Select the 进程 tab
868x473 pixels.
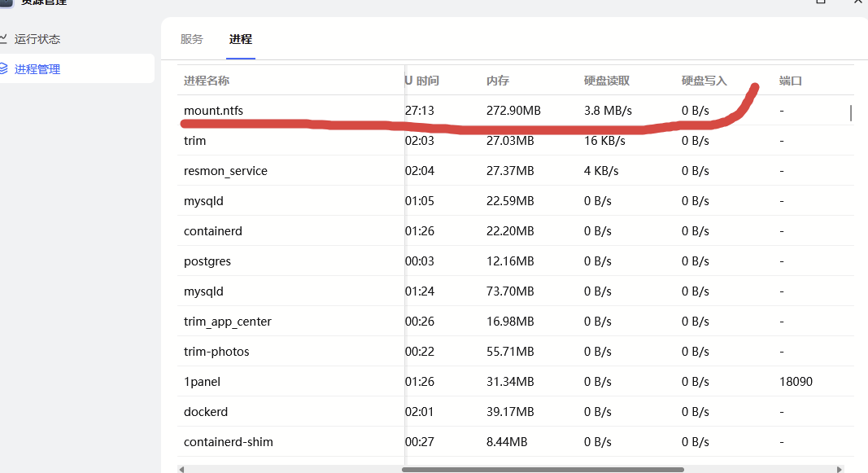(x=241, y=39)
